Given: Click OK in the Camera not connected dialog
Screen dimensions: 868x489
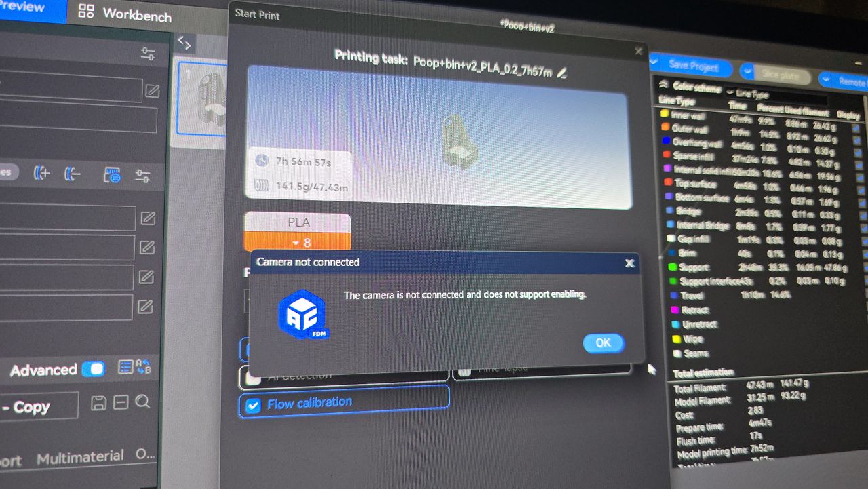Looking at the screenshot, I should [x=603, y=343].
